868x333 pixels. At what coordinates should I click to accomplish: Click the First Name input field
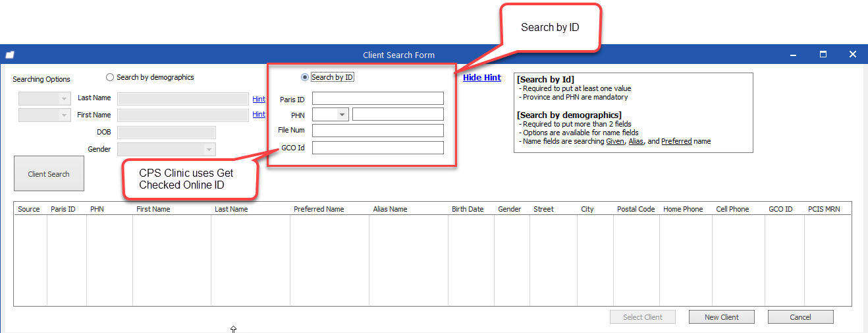pyautogui.click(x=183, y=115)
